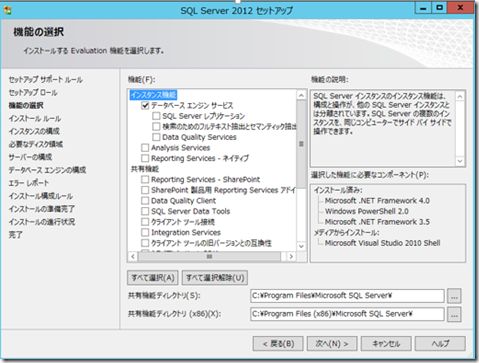The image size is (479, 363).
Task: Check クライアント ツール接続 option
Action: pos(145,222)
